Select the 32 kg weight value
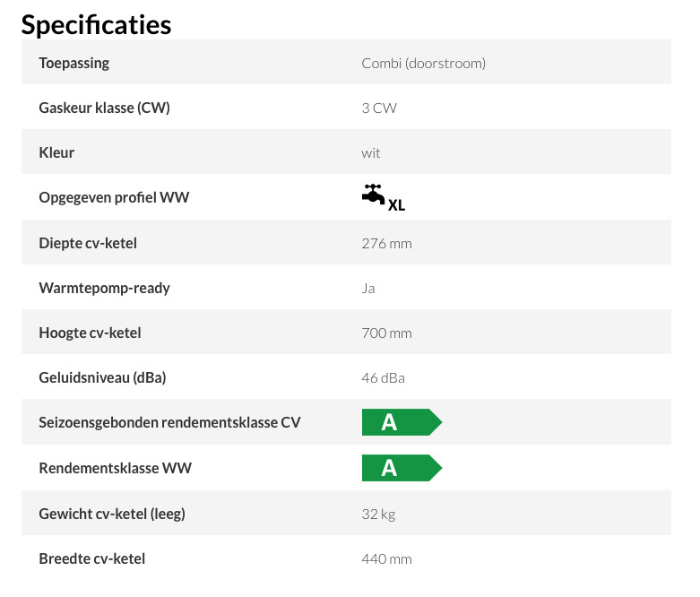This screenshot has height=597, width=700. point(378,514)
